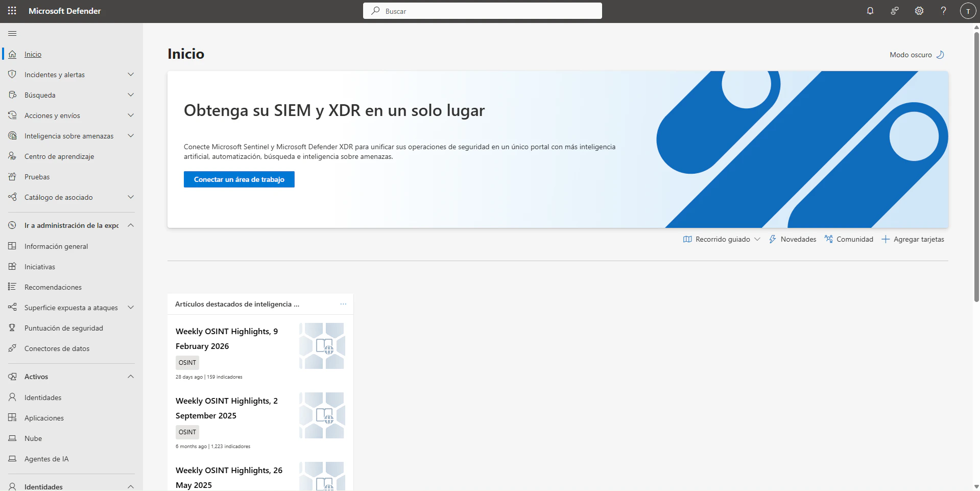Collapse the navigation with the hamburger icon

12,33
